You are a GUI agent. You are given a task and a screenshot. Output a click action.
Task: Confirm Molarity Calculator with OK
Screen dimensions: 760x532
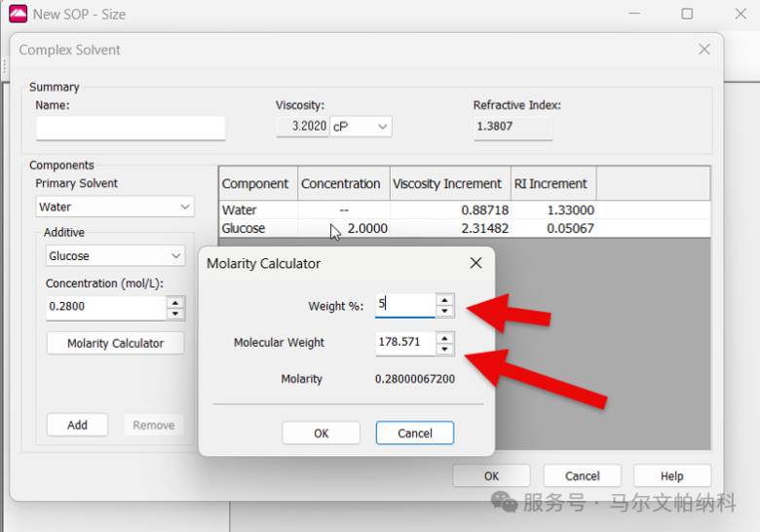tap(322, 434)
